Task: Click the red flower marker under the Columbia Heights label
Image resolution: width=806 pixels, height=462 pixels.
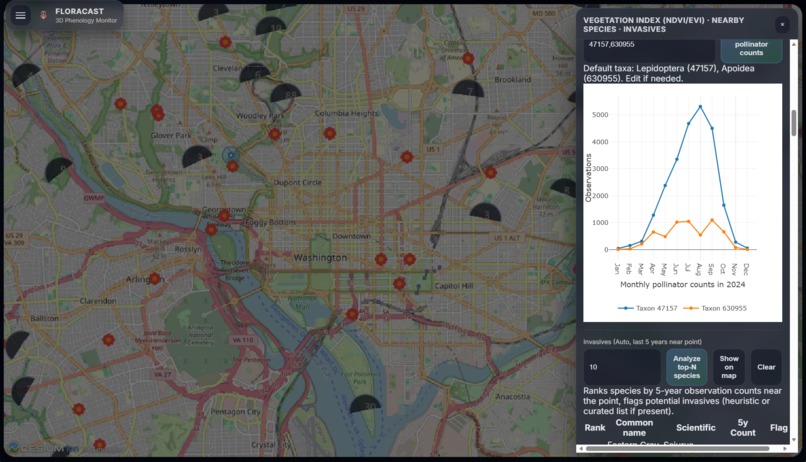Action: (x=330, y=134)
